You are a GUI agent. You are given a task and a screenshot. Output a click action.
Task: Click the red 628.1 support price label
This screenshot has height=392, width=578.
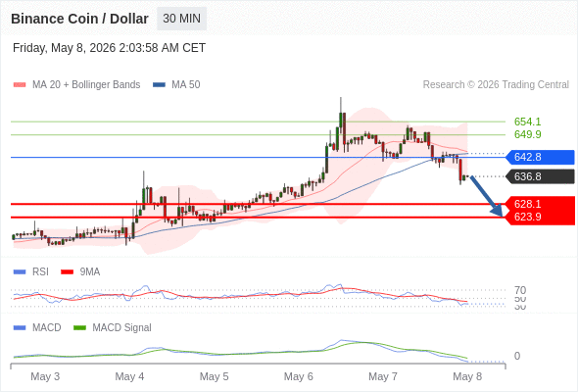pos(527,204)
